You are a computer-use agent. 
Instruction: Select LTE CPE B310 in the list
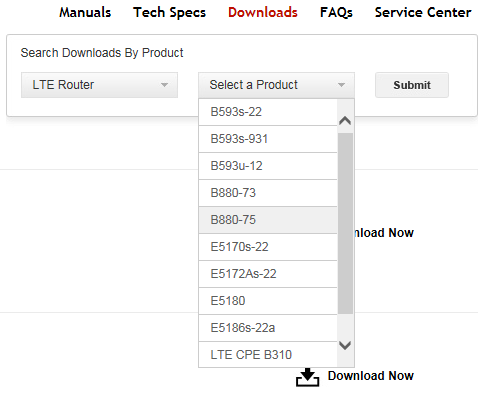[268, 355]
